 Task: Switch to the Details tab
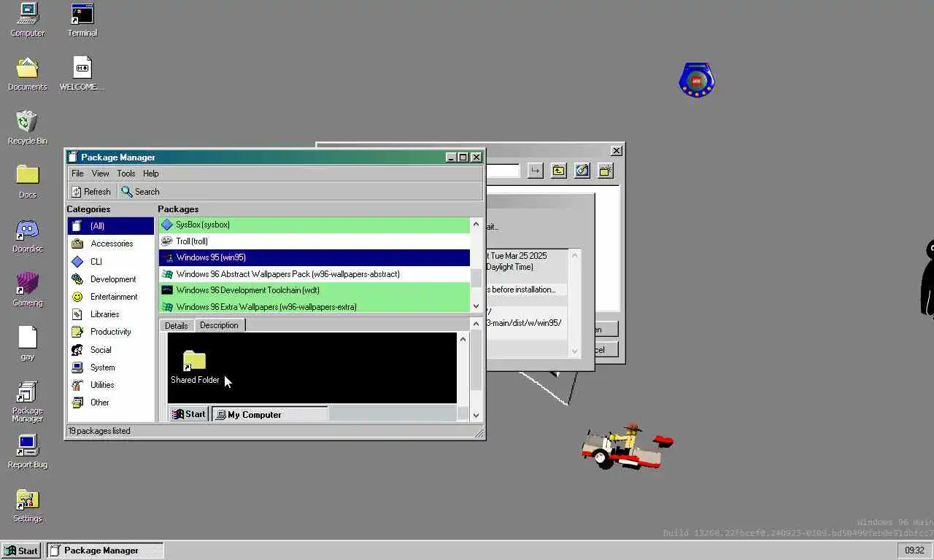(177, 326)
